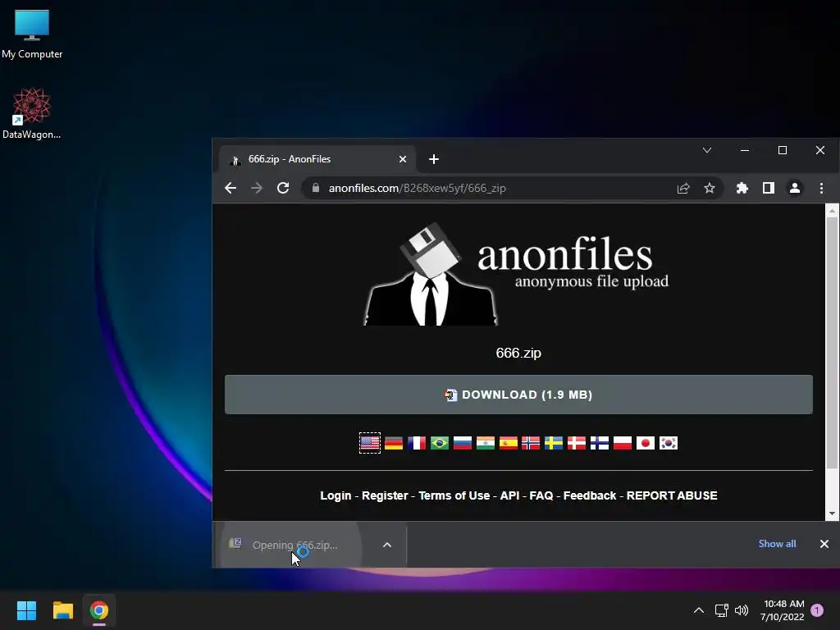This screenshot has width=840, height=630.
Task: Open File Explorer from taskbar
Action: pyautogui.click(x=62, y=610)
